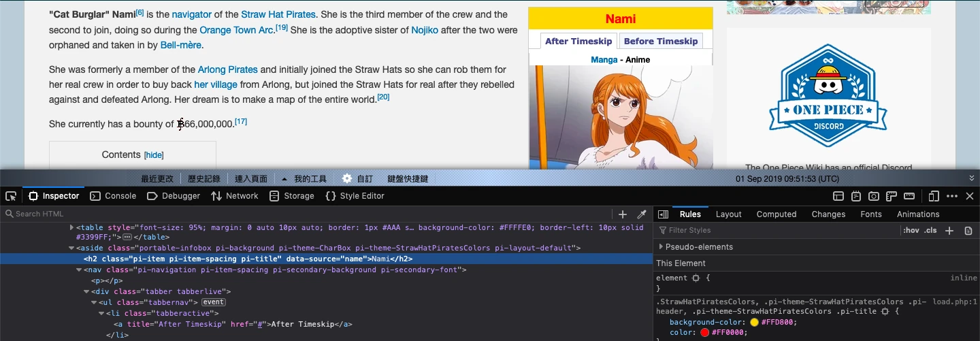Open the Bell-mère link

coord(180,45)
